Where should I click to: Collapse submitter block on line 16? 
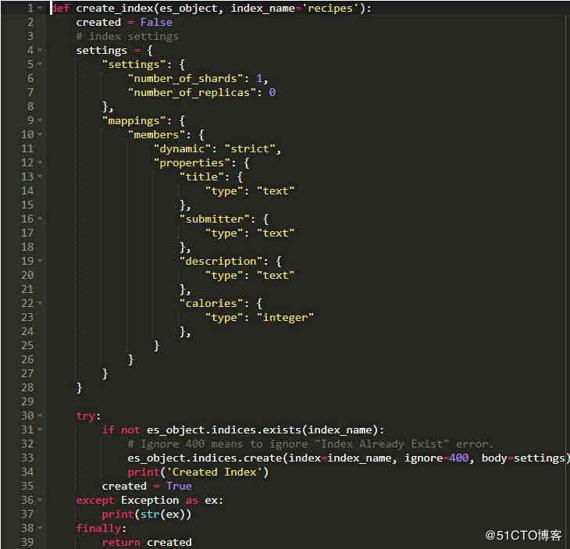click(x=40, y=219)
